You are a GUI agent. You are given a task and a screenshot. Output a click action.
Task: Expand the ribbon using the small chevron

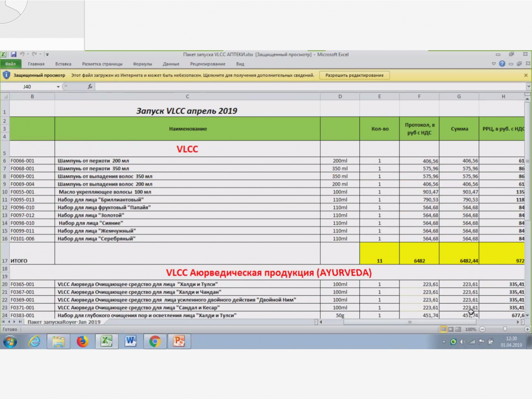click(x=494, y=64)
